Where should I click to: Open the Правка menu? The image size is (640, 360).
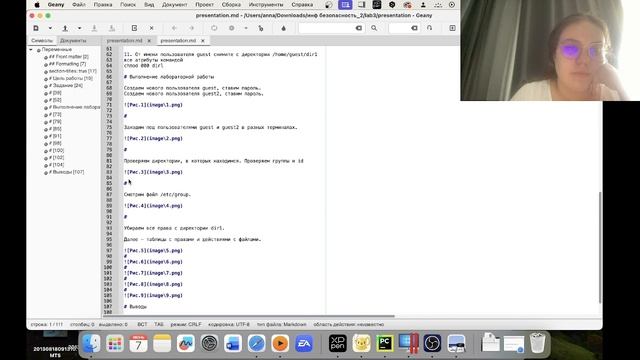[x=103, y=5]
